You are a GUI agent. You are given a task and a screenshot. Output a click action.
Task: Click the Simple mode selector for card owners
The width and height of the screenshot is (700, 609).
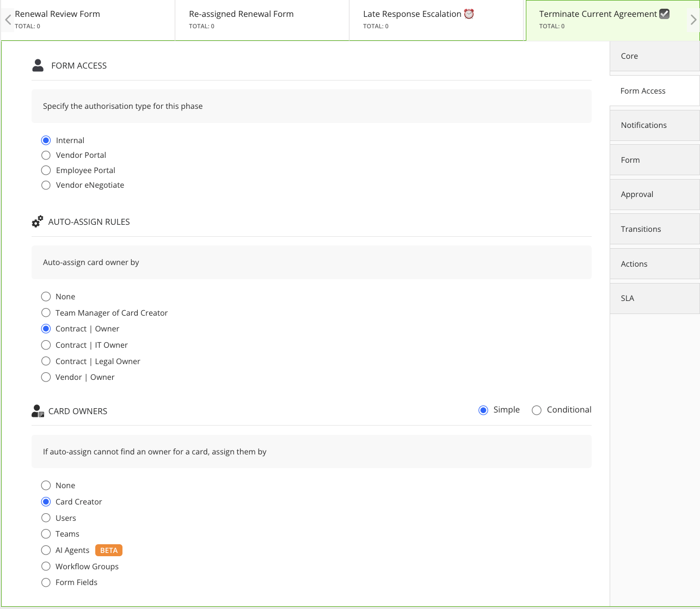[483, 410]
